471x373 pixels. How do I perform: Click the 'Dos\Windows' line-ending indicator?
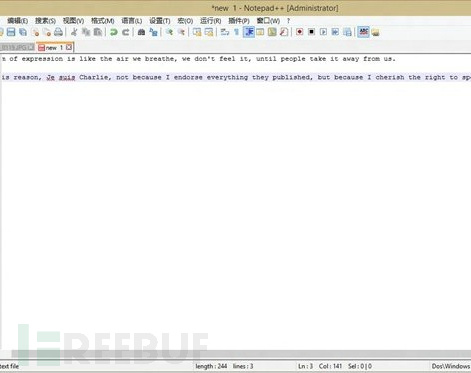pyautogui.click(x=451, y=366)
